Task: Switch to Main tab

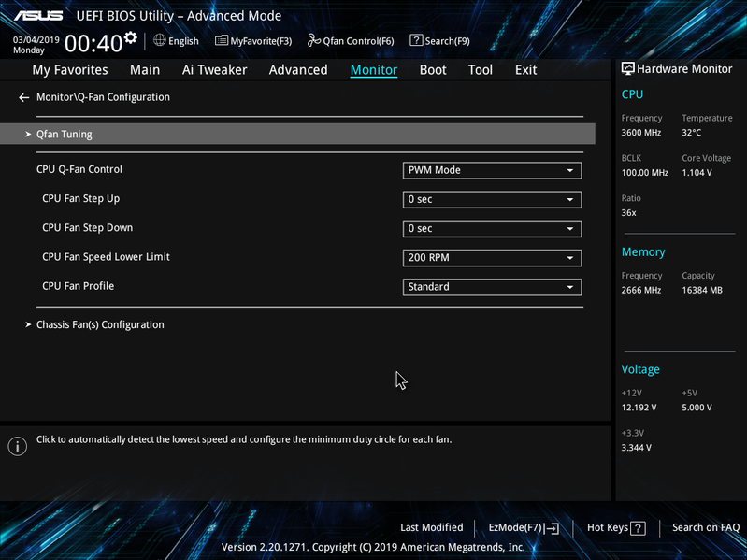Action: 145,70
